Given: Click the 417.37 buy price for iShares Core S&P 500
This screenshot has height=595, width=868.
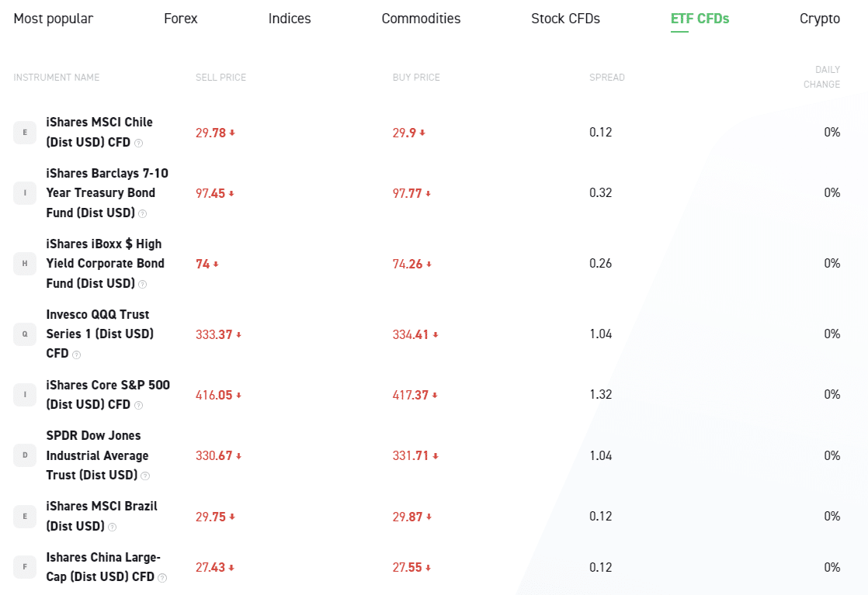Looking at the screenshot, I should 411,395.
